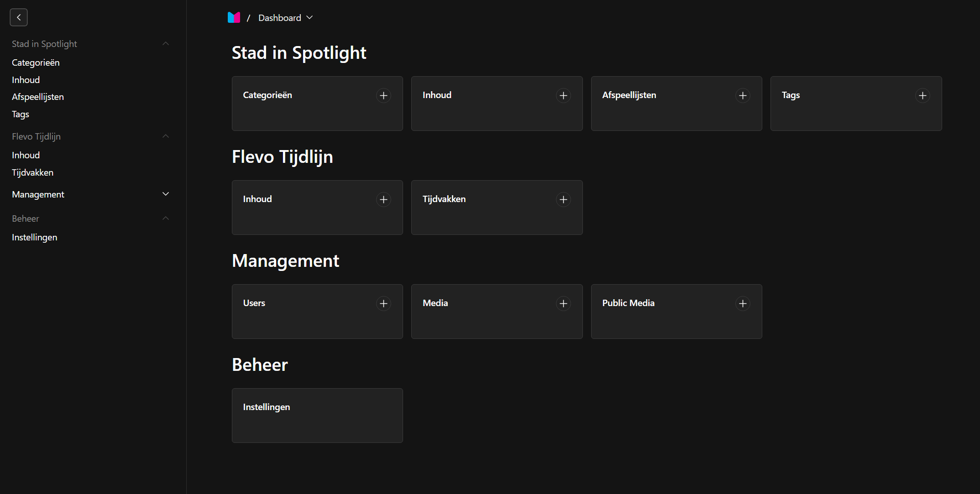Open Tijdvakken in the sidebar

pos(32,172)
